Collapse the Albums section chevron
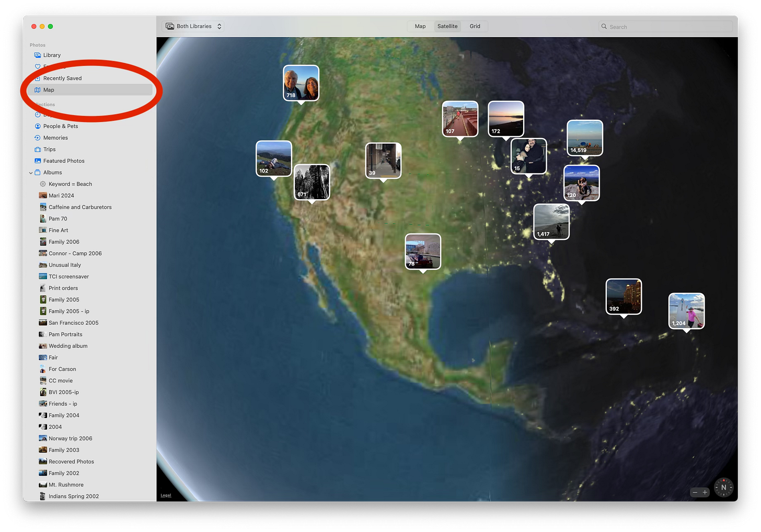Viewport: 761px width, 532px height. tap(31, 172)
